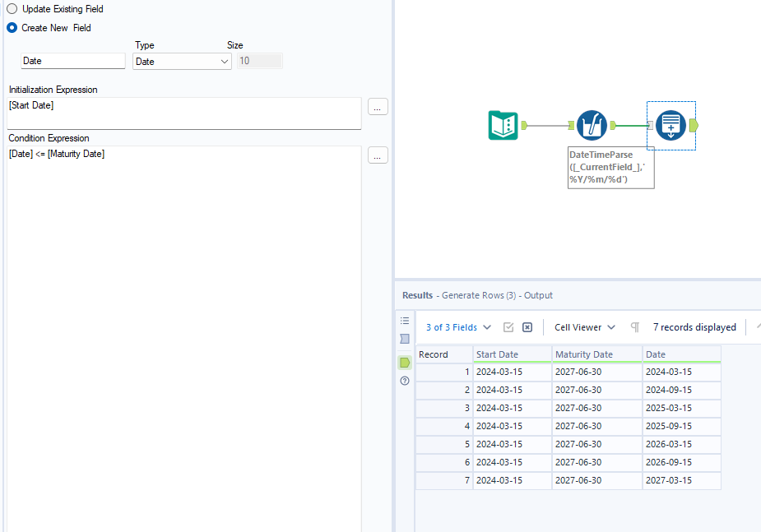The height and width of the screenshot is (532, 761).
Task: Open the Results panel help icon
Action: tap(404, 381)
